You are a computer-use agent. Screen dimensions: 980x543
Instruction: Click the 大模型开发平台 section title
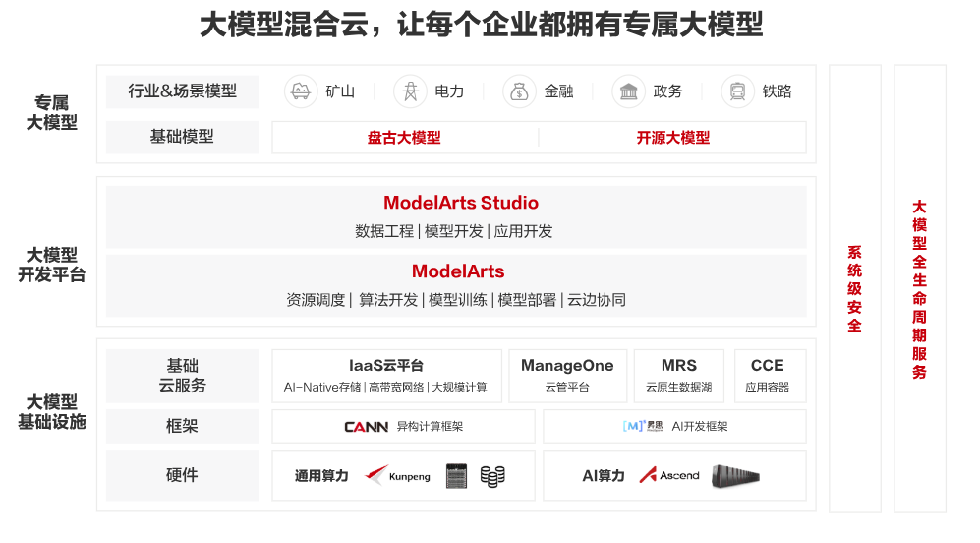click(52, 265)
